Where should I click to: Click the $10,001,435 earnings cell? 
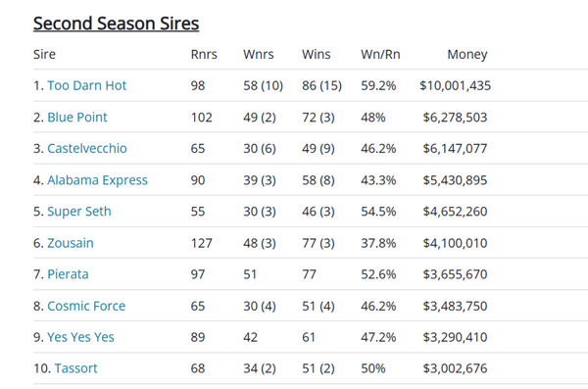pos(456,85)
